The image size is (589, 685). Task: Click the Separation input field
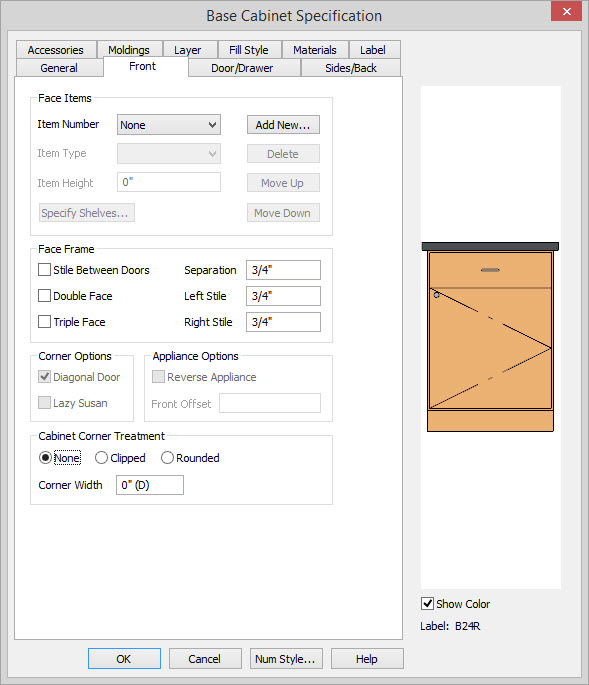point(283,270)
